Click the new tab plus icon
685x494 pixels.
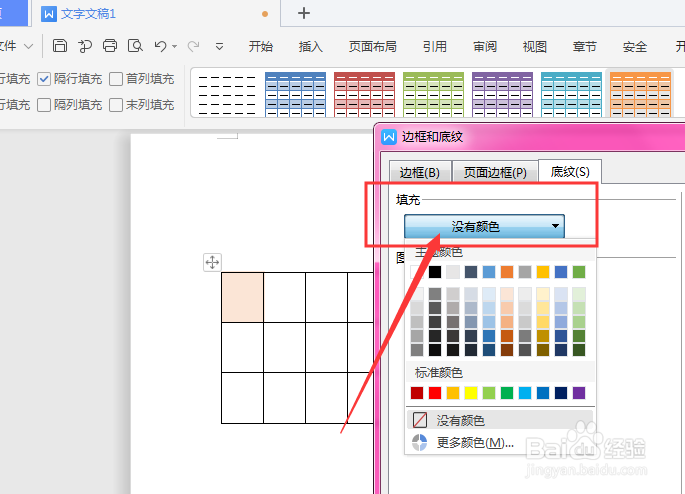coord(304,13)
